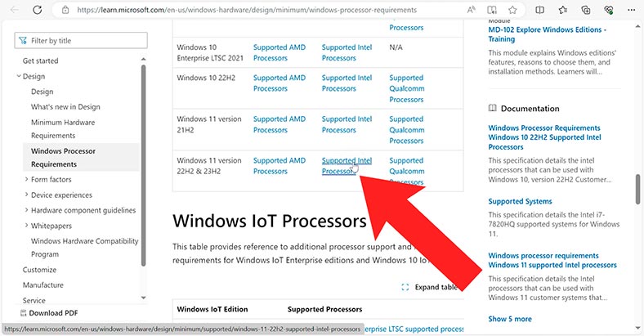The width and height of the screenshot is (644, 336).
Task: Open What's new in Design
Action: 65,107
